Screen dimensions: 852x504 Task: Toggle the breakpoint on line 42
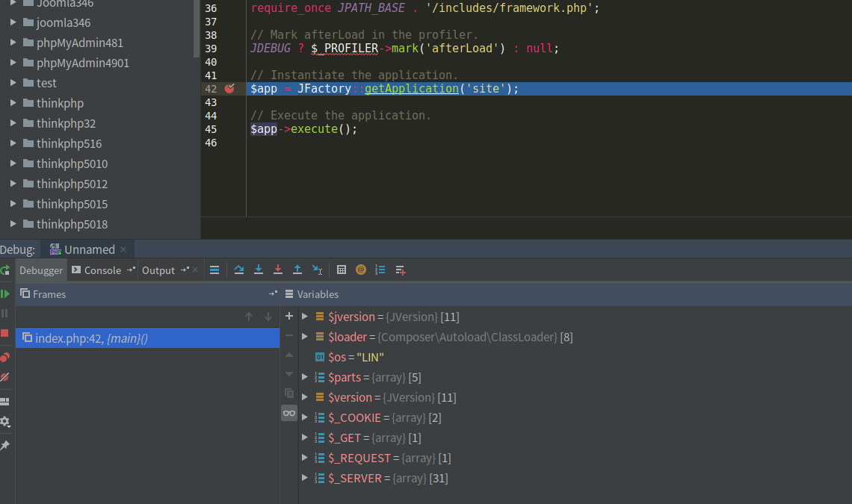pyautogui.click(x=230, y=88)
